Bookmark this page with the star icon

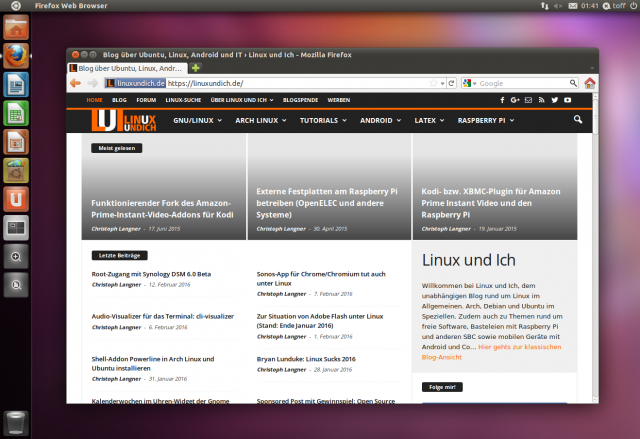pos(431,83)
